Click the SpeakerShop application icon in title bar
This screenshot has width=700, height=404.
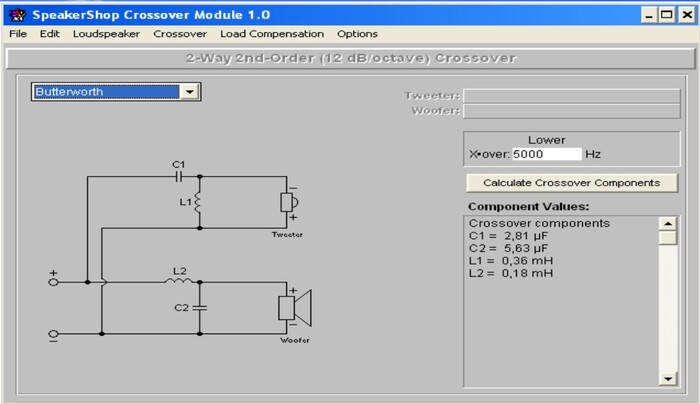click(17, 15)
